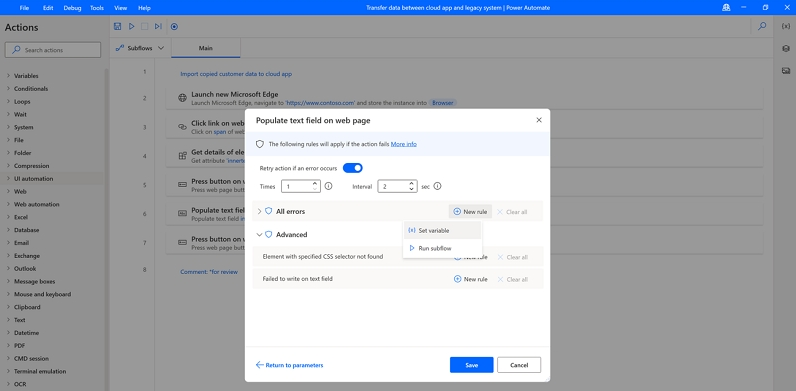
Task: Click info icon beside Times field
Action: [x=328, y=186]
